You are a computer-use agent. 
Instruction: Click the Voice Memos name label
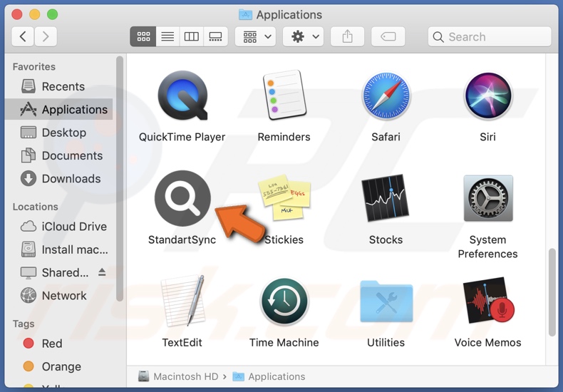(487, 342)
